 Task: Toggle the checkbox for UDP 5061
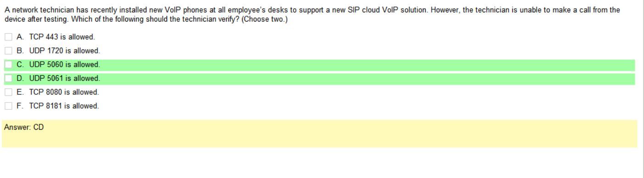9,78
